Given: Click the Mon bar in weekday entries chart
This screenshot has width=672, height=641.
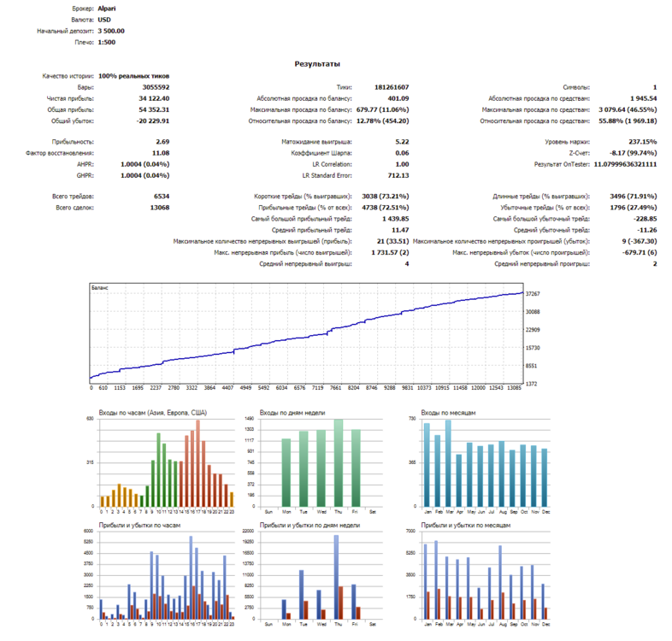Looking at the screenshot, I should pyautogui.click(x=286, y=473).
